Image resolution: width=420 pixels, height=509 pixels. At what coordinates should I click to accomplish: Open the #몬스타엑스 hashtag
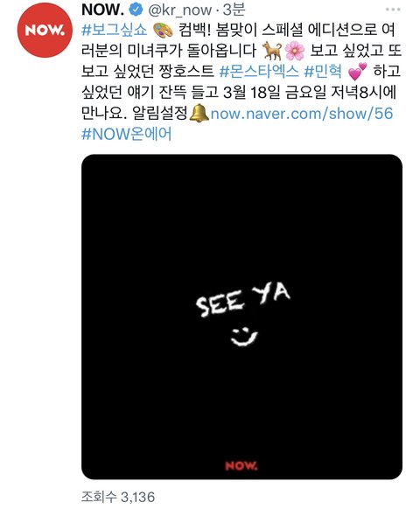[x=259, y=72]
